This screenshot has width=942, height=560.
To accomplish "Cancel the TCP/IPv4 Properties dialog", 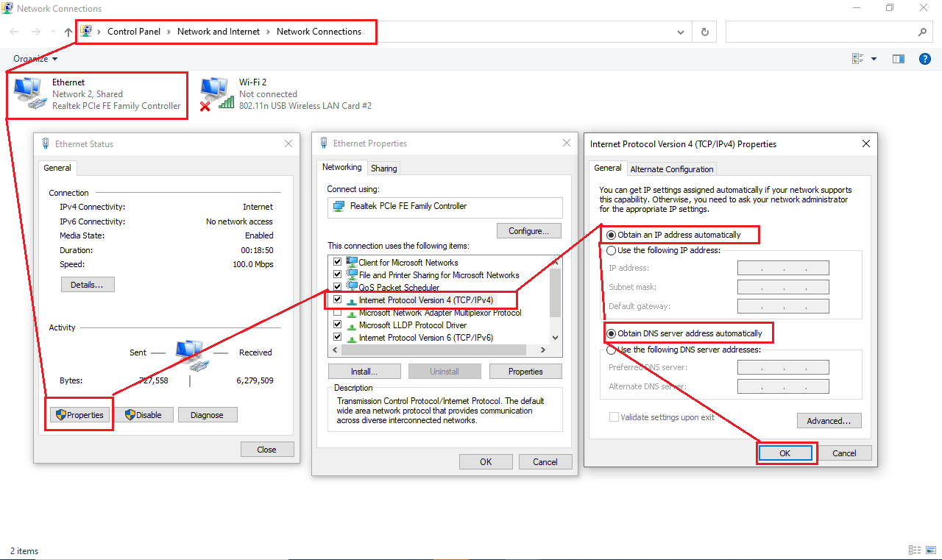I will [845, 453].
